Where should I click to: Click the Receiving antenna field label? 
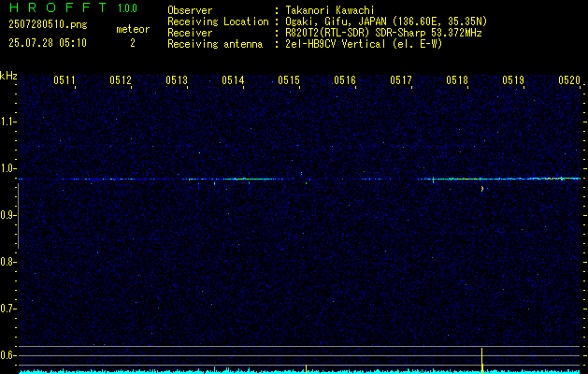click(x=215, y=44)
